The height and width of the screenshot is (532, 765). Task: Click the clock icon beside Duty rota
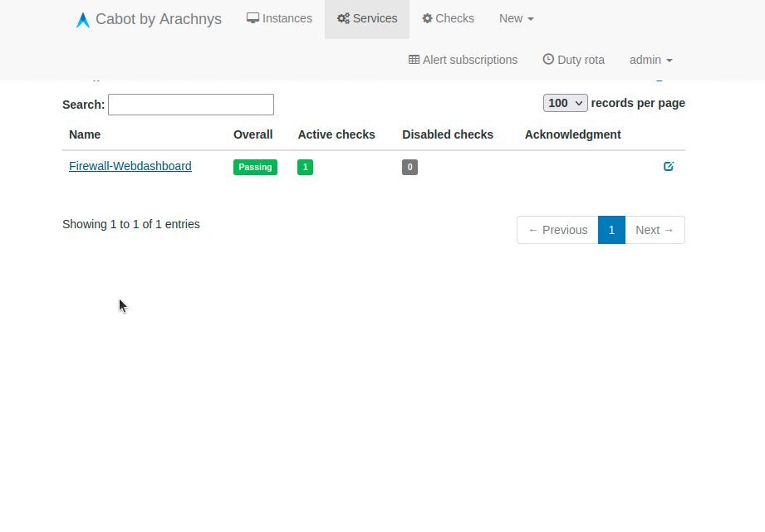[547, 59]
